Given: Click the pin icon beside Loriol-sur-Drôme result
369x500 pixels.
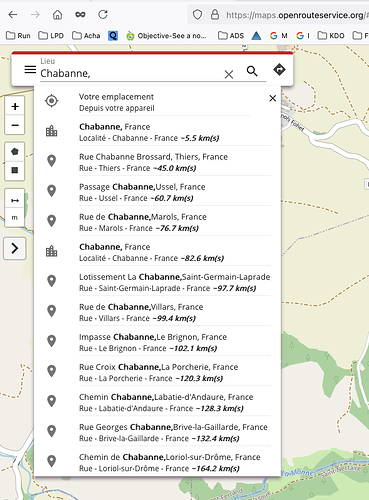Looking at the screenshot, I should tap(52, 461).
